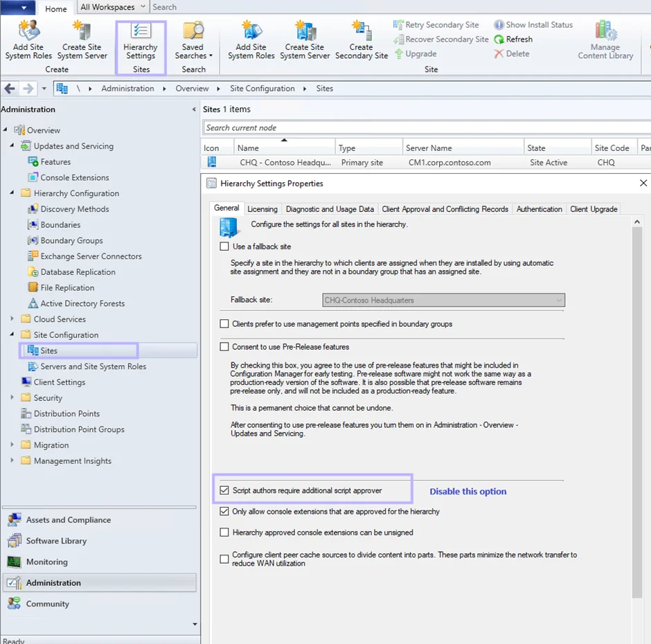Enable Use a fallback site checkbox
Screen dimensions: 651x644
224,247
